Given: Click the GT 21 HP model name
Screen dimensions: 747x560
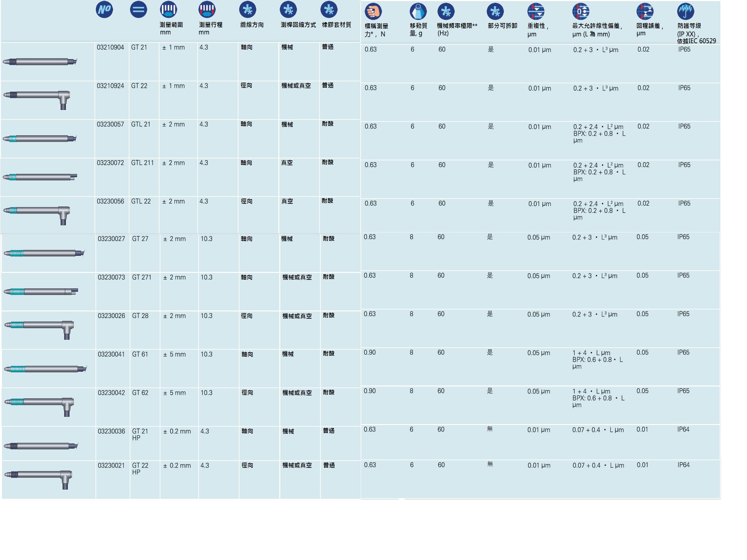Looking at the screenshot, I should [140, 435].
